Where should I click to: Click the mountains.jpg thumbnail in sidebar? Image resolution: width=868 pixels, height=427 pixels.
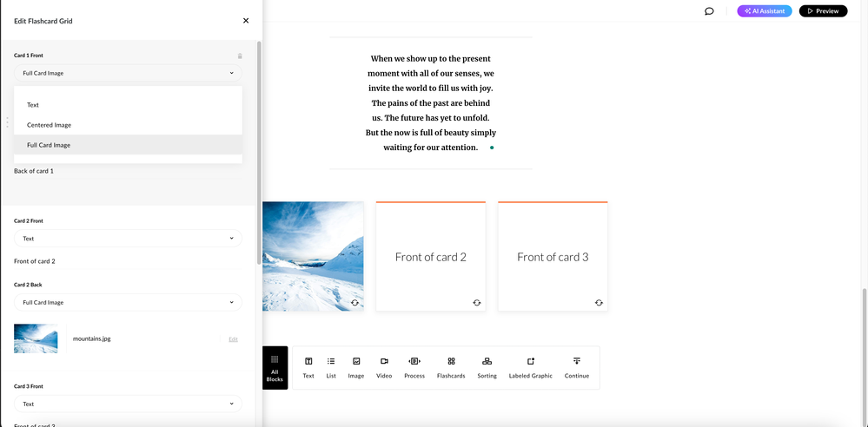point(36,338)
